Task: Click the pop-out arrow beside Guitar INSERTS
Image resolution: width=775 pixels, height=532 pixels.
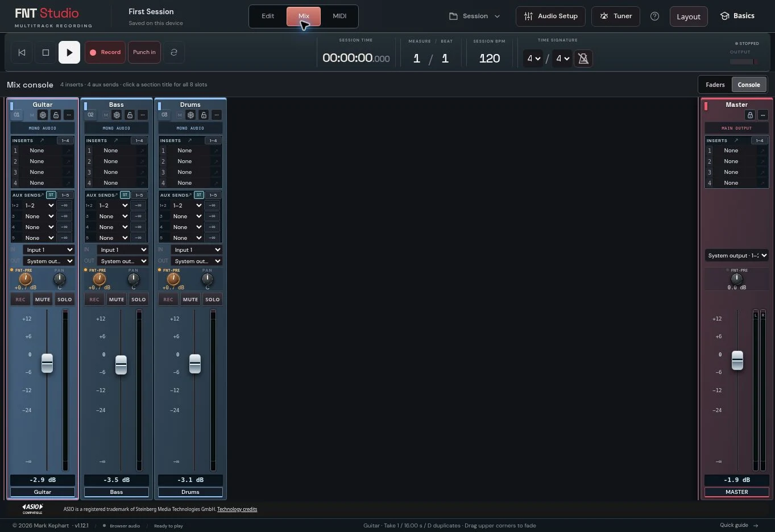Action: (42, 140)
